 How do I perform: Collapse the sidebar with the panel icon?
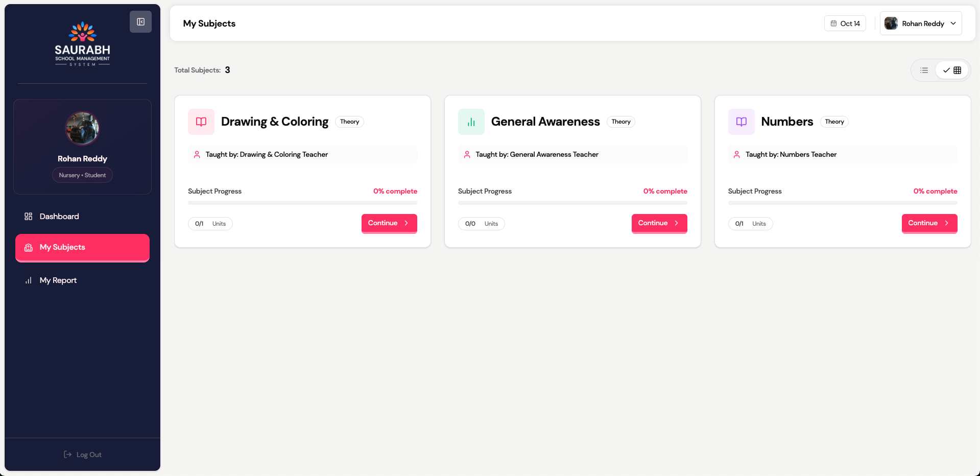pos(140,22)
